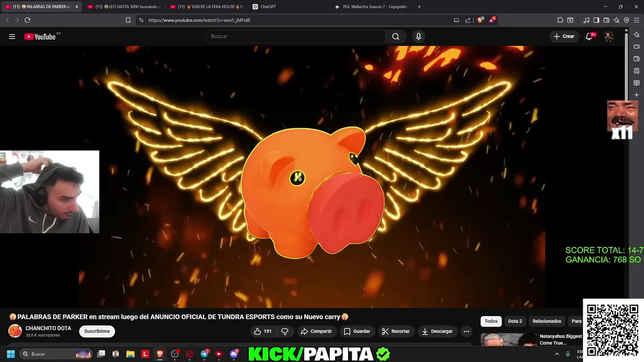
Task: Open Brave Talk camera in sidebar
Action: pyautogui.click(x=636, y=47)
